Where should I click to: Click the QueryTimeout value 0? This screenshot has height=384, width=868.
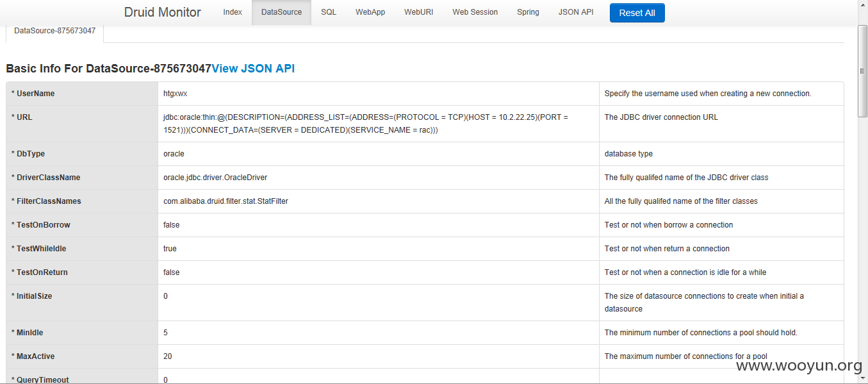point(165,380)
